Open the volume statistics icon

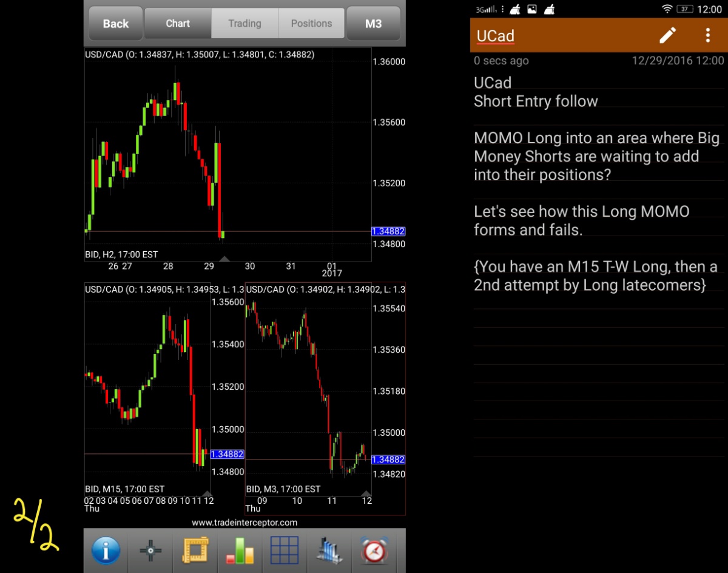(x=329, y=550)
